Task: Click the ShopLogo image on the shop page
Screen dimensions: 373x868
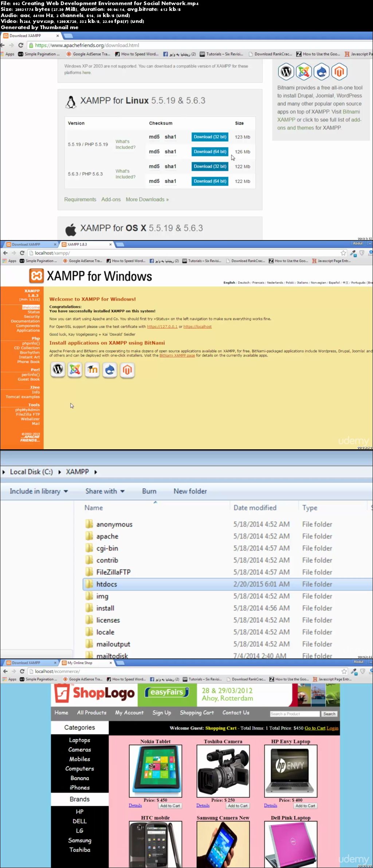Action: point(94,694)
